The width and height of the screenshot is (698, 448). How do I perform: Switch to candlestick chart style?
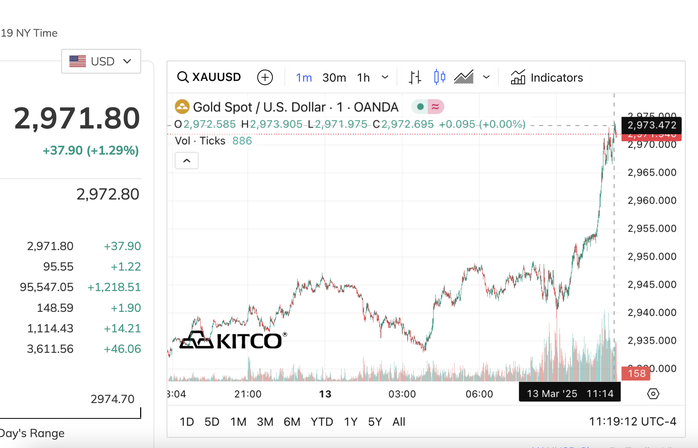[439, 77]
